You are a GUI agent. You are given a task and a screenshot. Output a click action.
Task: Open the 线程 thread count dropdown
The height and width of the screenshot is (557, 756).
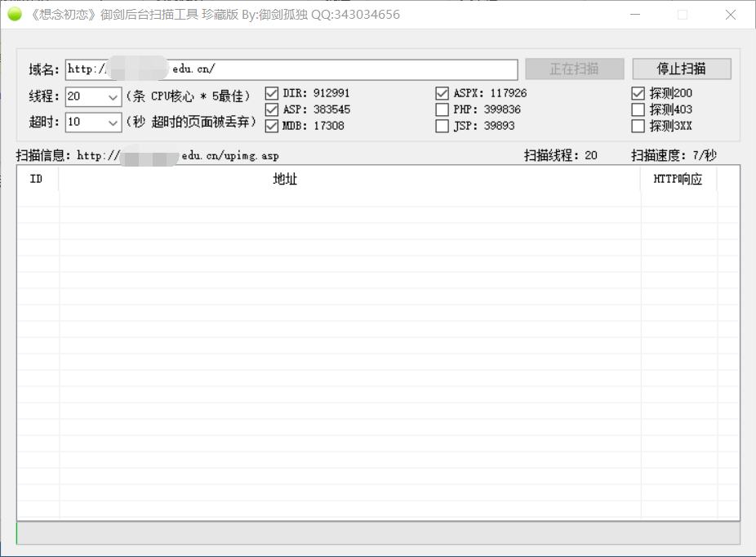pos(113,97)
